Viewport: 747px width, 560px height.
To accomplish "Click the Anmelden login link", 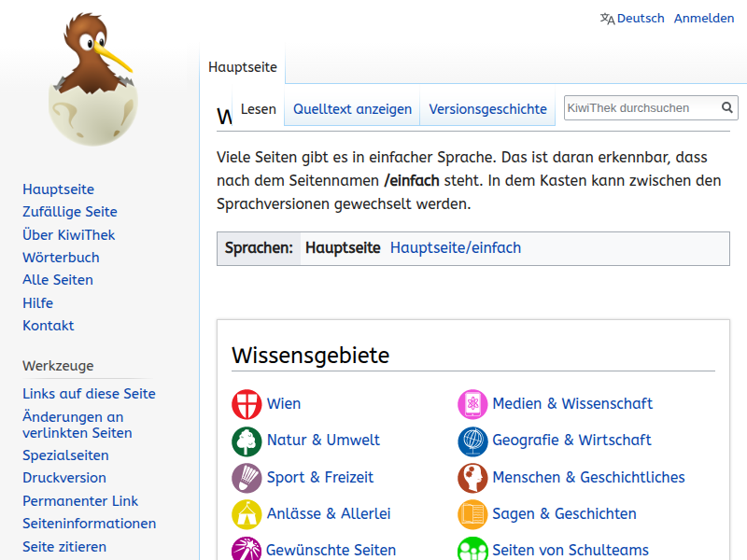I will pyautogui.click(x=703, y=19).
